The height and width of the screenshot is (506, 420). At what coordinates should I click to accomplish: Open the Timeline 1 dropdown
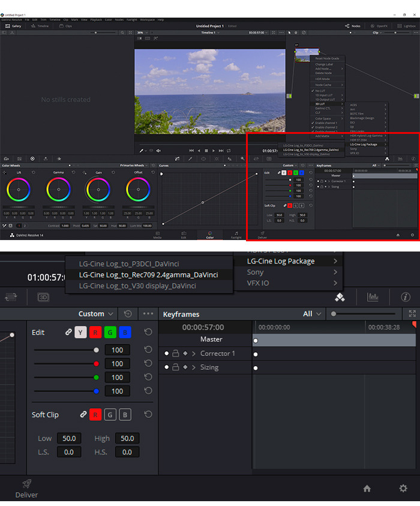pyautogui.click(x=211, y=32)
